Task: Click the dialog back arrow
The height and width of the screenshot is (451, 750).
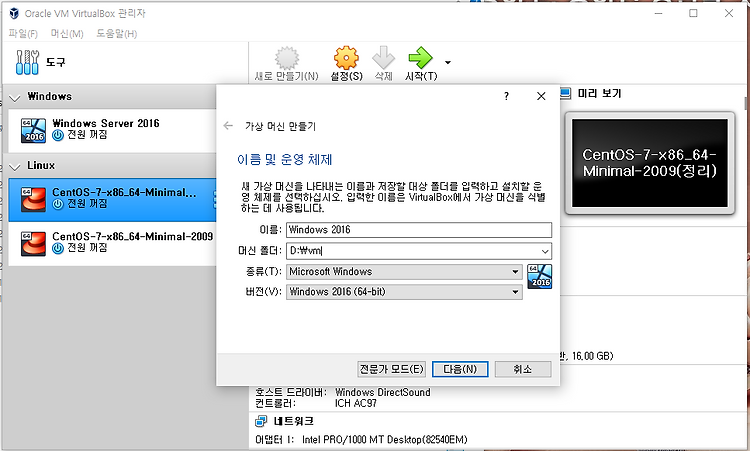Action: tap(228, 126)
